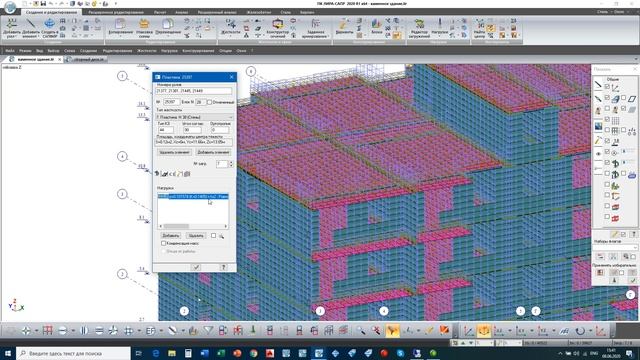Toggle the Отмеченный checkbox in plate dialog

click(209, 102)
